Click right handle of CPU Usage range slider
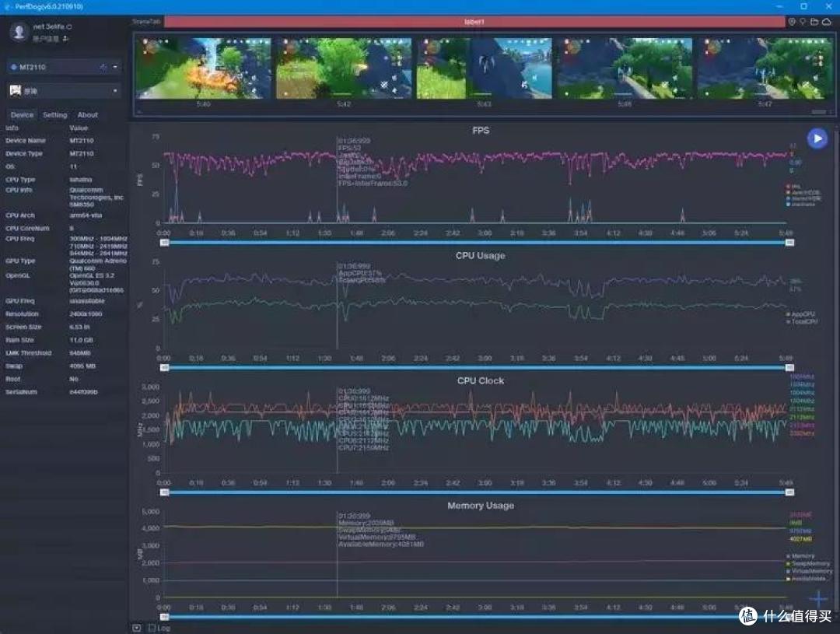 click(789, 368)
